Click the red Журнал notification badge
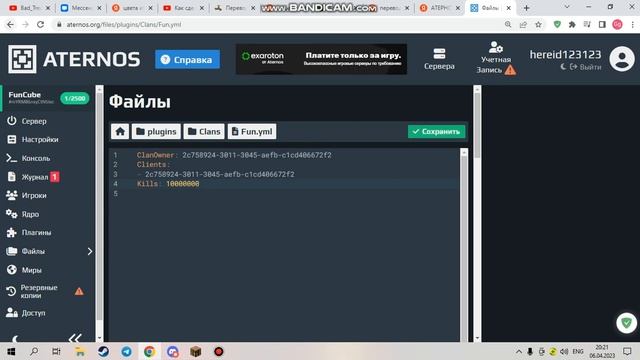 pyautogui.click(x=55, y=177)
